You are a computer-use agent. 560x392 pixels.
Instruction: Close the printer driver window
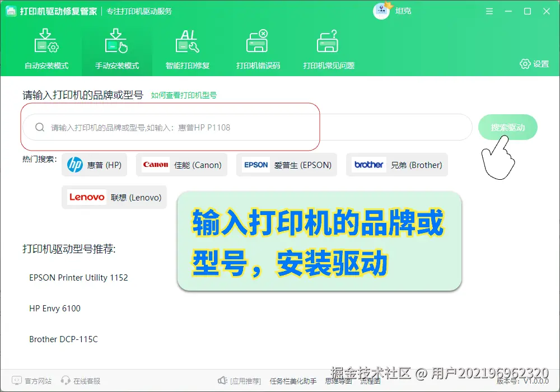pos(546,11)
